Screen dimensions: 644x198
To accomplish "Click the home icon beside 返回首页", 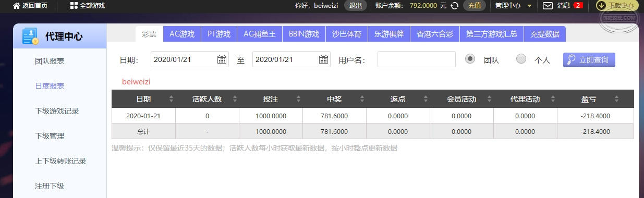I will pos(16,6).
